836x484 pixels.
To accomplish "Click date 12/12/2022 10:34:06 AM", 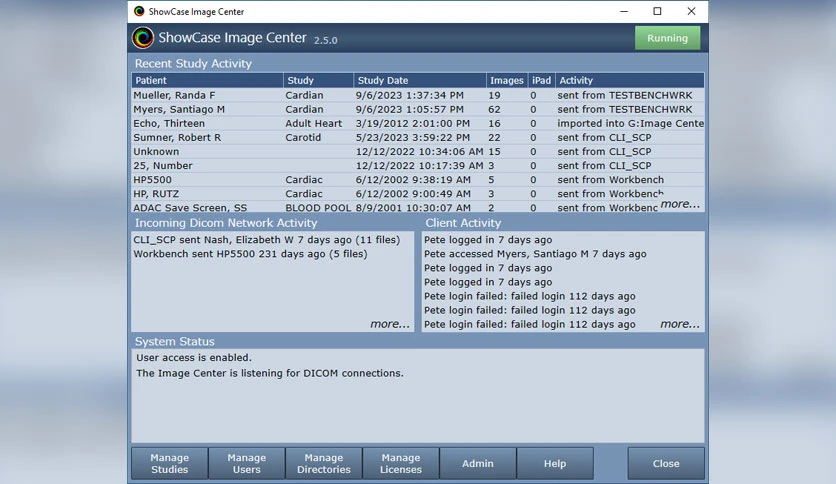I will [x=420, y=151].
